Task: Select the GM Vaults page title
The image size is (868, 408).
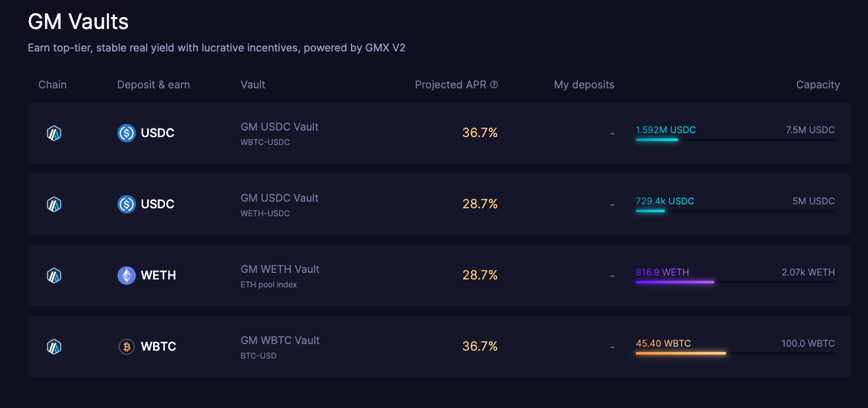Action: click(x=77, y=21)
